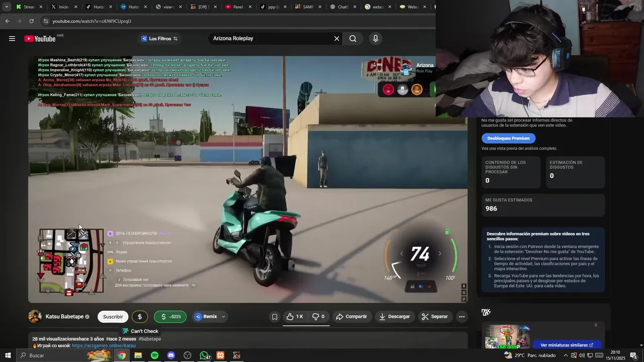
Task: Click the Remix button
Action: (206, 317)
